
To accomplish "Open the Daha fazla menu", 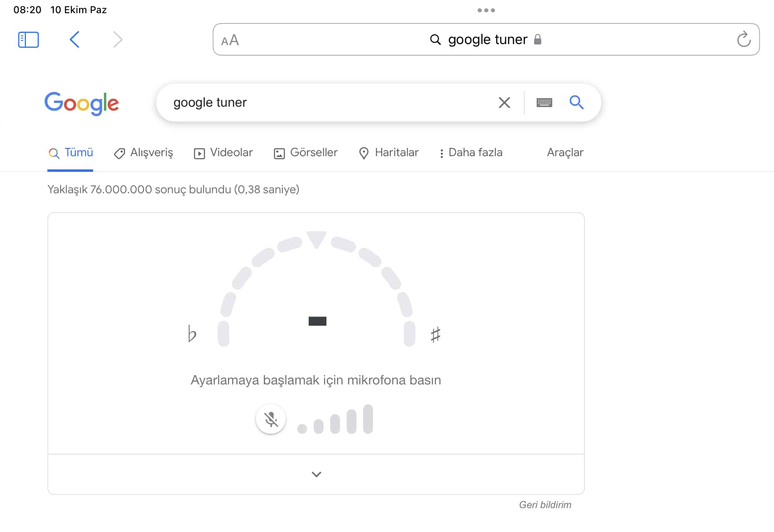I will (x=471, y=152).
